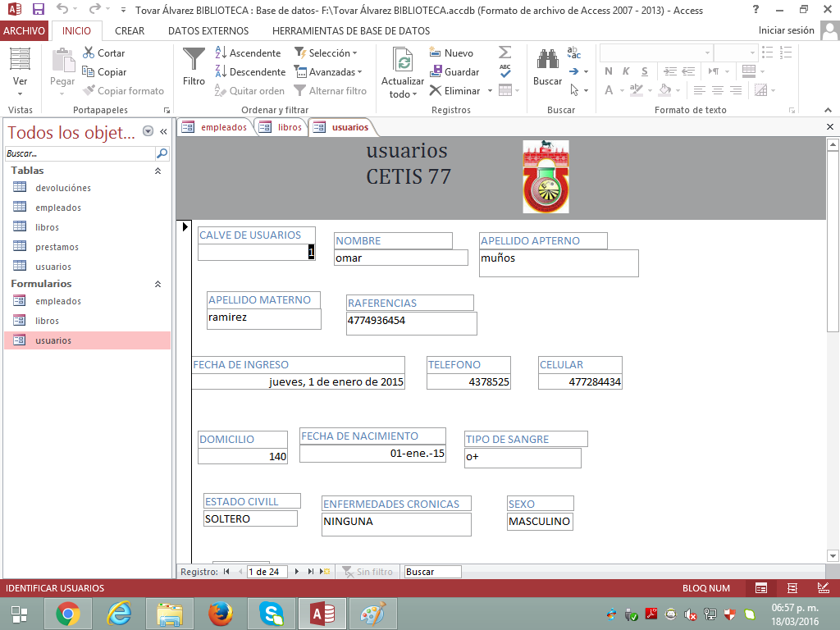
Task: Click the Buscar binoculars icon in ribbon
Action: coord(547,60)
